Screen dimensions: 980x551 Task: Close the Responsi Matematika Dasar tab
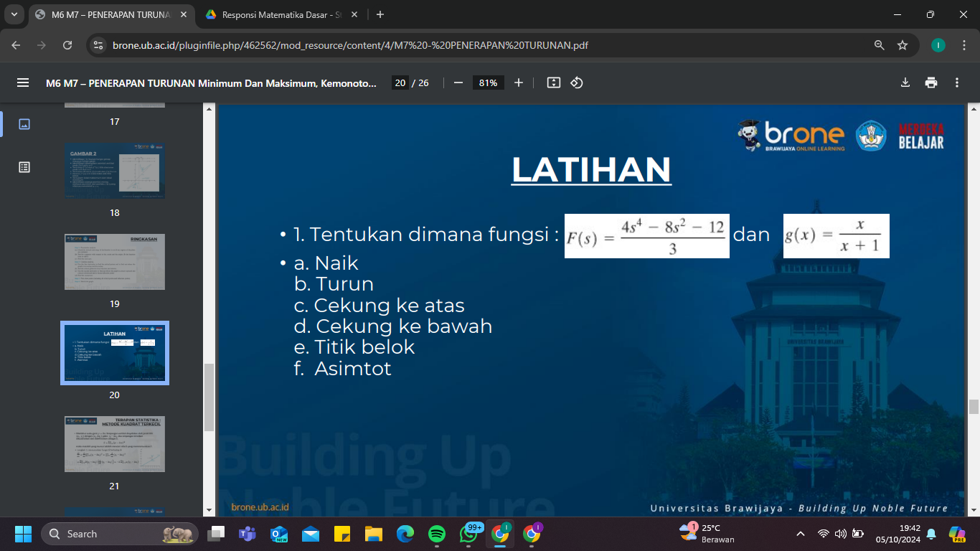[x=354, y=14]
